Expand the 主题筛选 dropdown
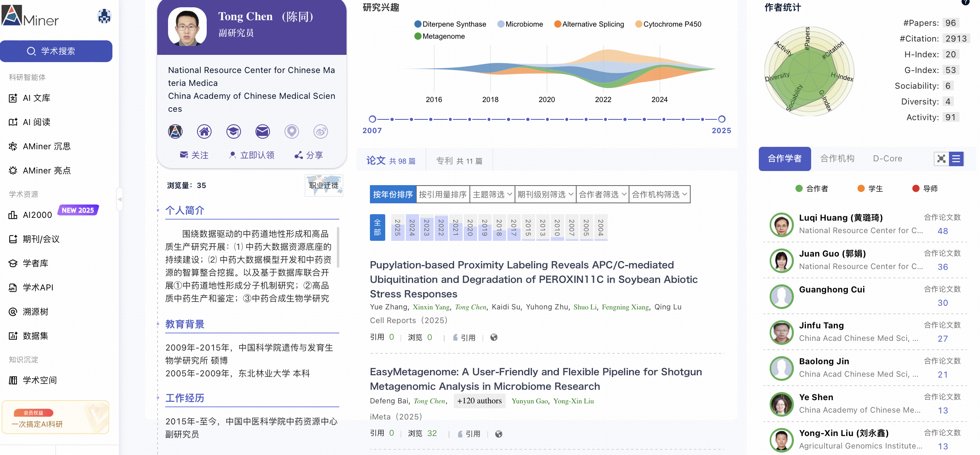980x455 pixels. click(x=492, y=194)
